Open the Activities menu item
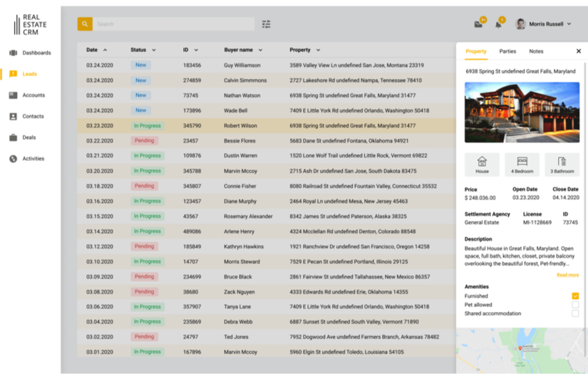This screenshot has width=588, height=374. pos(33,159)
